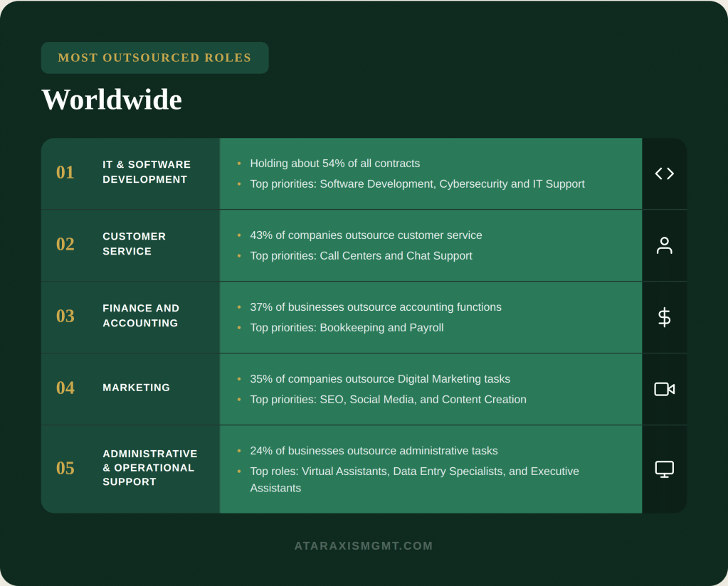Click the number 03 rank label
The width and height of the screenshot is (728, 586).
[x=65, y=316]
